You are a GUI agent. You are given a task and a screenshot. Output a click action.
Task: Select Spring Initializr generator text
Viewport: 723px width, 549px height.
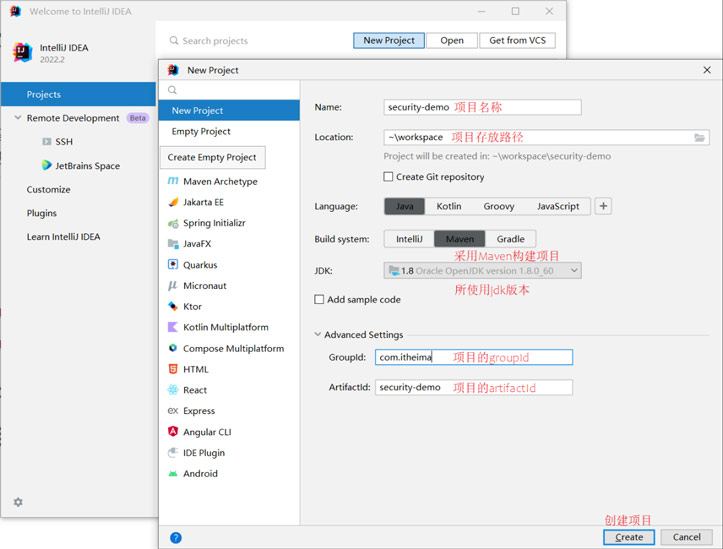[214, 223]
